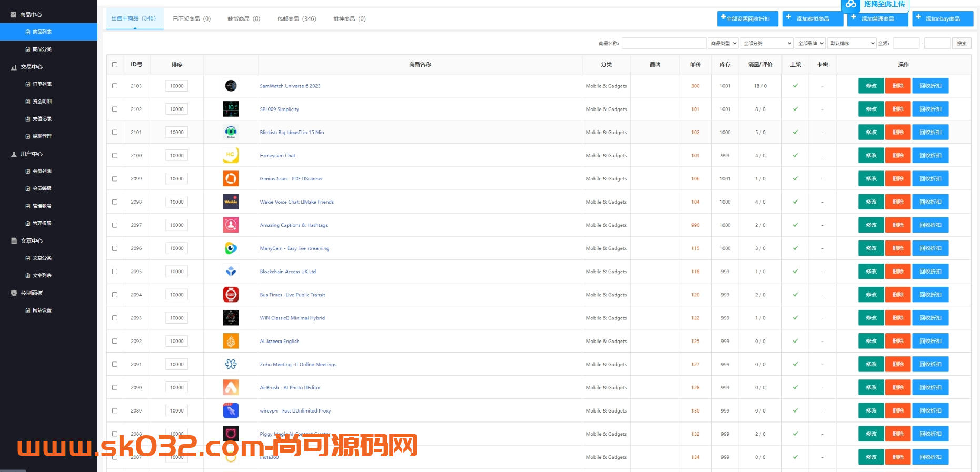This screenshot has width=980, height=472.
Task: Click the SamWatch Universe 6 2023 product thumbnail
Action: (231, 86)
